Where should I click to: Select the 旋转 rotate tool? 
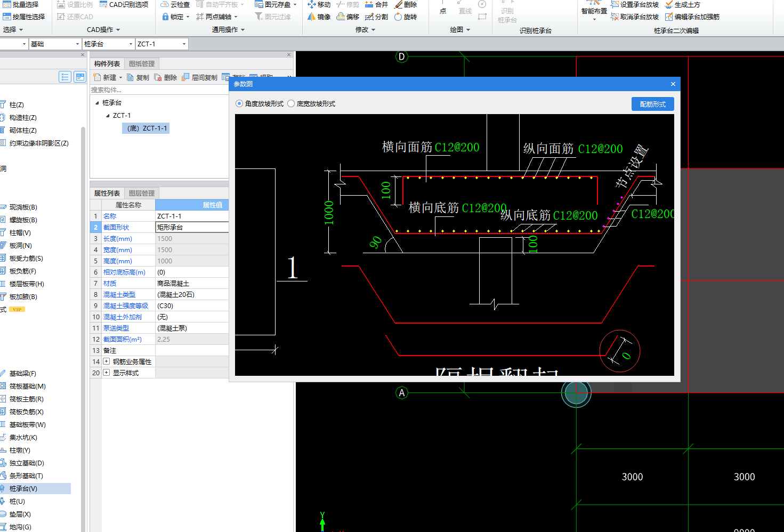click(405, 17)
